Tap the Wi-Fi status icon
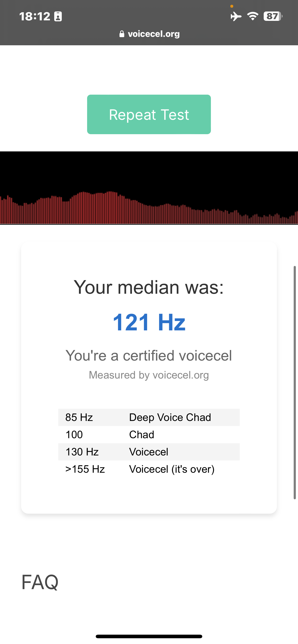The image size is (298, 644). (252, 17)
